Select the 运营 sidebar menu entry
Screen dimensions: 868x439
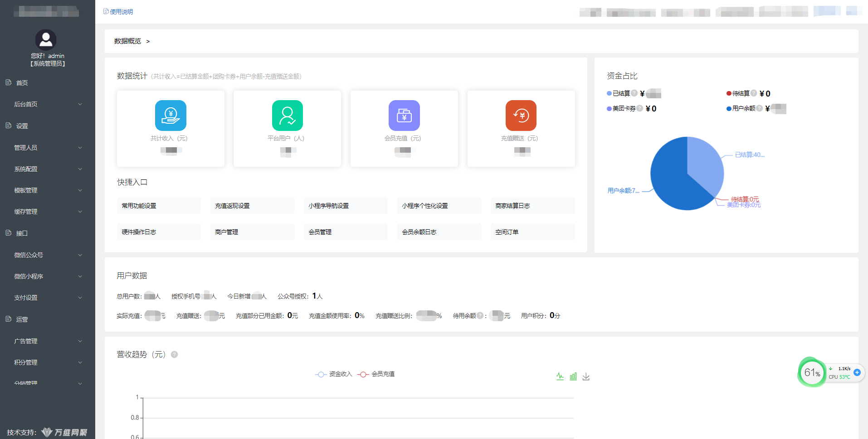tap(21, 319)
